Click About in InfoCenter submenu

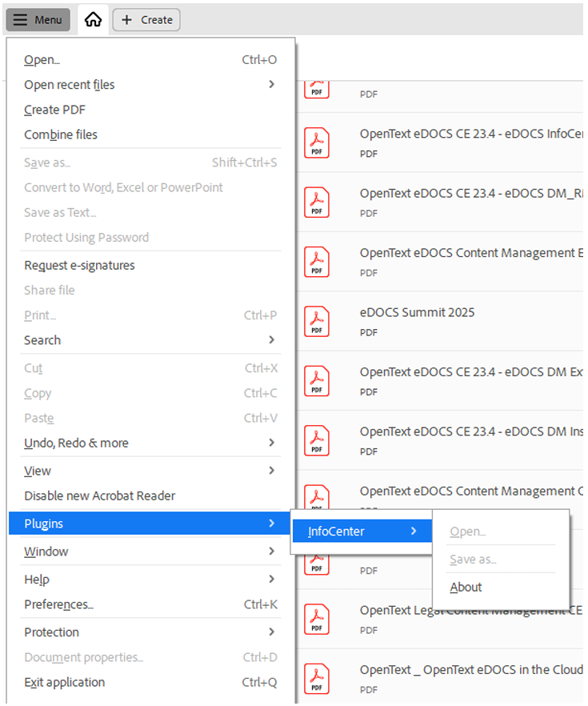click(x=466, y=588)
